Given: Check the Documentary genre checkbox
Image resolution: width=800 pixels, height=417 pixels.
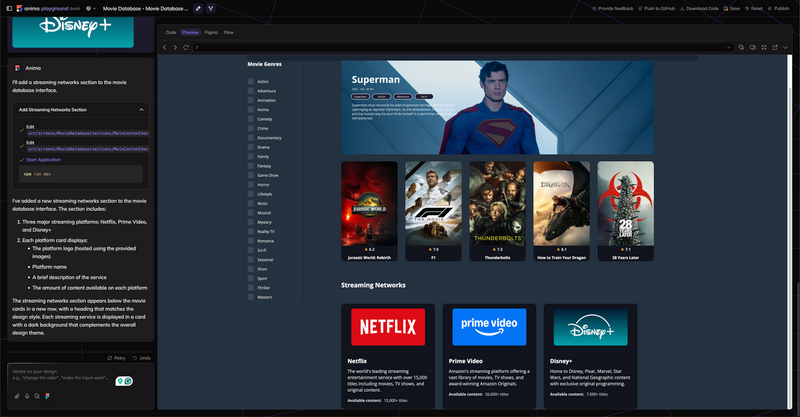Looking at the screenshot, I should [x=251, y=138].
